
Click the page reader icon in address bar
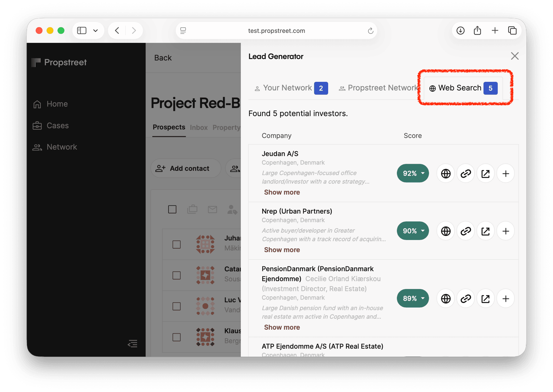point(183,31)
